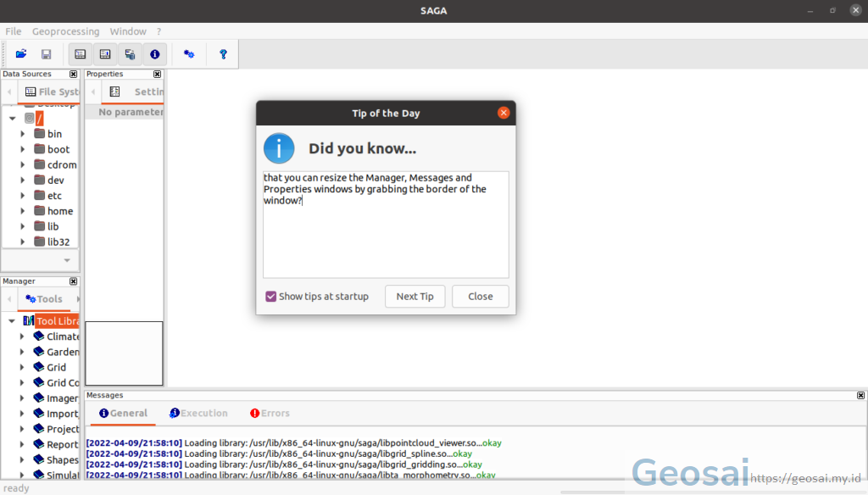Collapse the root / folder node

pyautogui.click(x=12, y=118)
